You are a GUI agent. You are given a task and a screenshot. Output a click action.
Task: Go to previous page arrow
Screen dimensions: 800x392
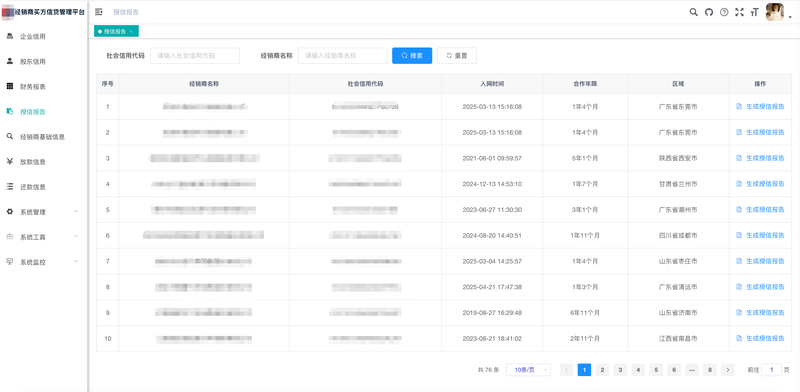pos(566,370)
